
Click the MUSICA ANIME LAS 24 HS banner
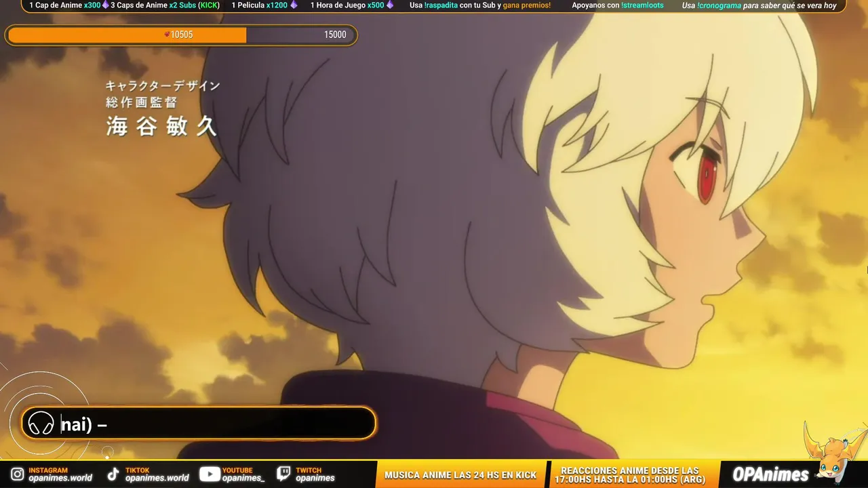[x=460, y=475]
